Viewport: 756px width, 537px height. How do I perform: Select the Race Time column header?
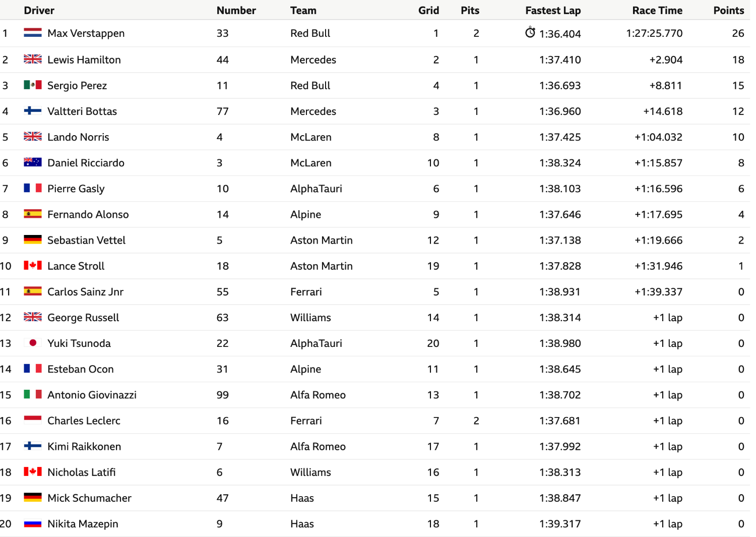pyautogui.click(x=657, y=10)
